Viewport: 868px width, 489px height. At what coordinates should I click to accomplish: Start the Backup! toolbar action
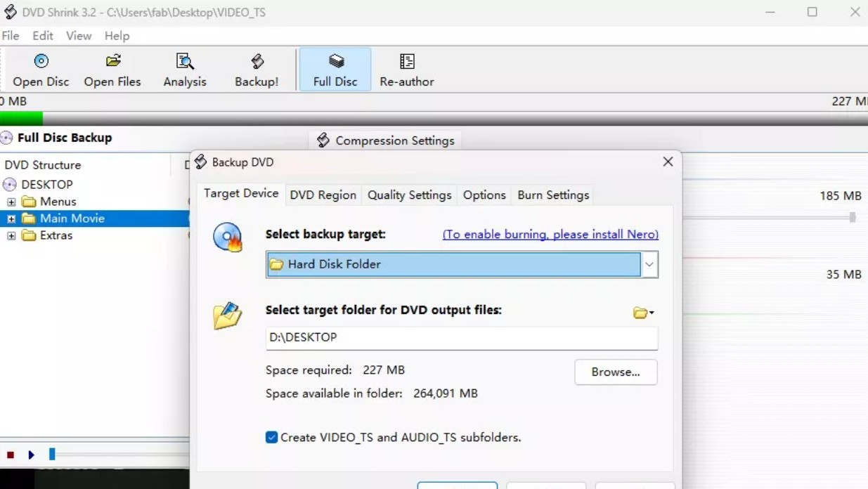pos(257,70)
